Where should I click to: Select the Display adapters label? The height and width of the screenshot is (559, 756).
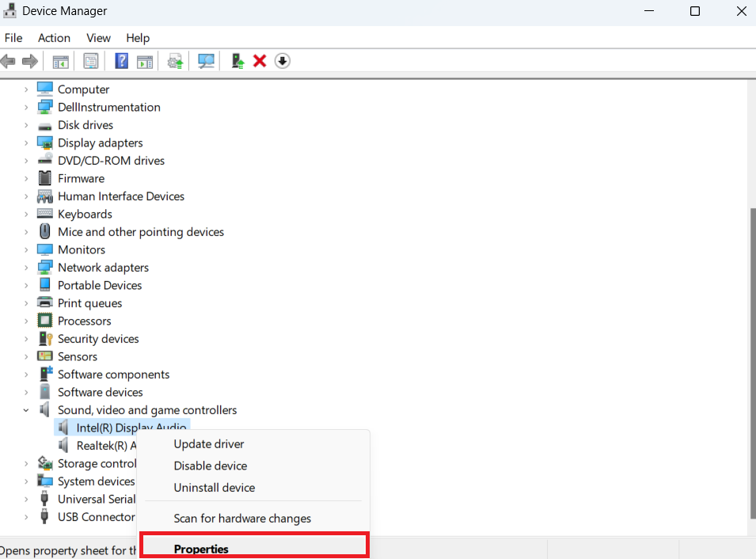[x=101, y=143]
